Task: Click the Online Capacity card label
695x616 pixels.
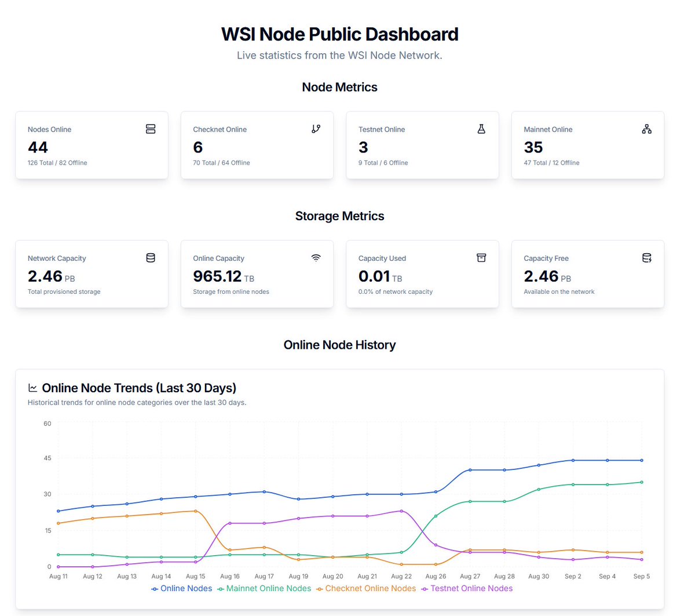Action: click(x=219, y=258)
